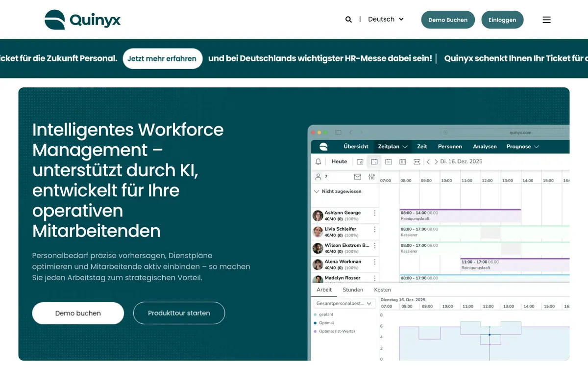Click Livia Schleifer's avatar
Image resolution: width=588 pixels, height=368 pixels.
point(318,232)
